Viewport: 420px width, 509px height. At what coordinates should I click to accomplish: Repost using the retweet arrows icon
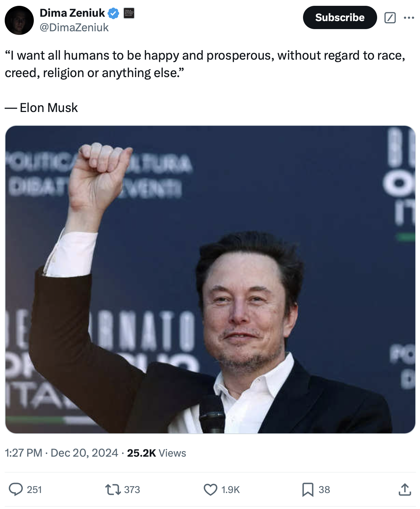pyautogui.click(x=113, y=489)
